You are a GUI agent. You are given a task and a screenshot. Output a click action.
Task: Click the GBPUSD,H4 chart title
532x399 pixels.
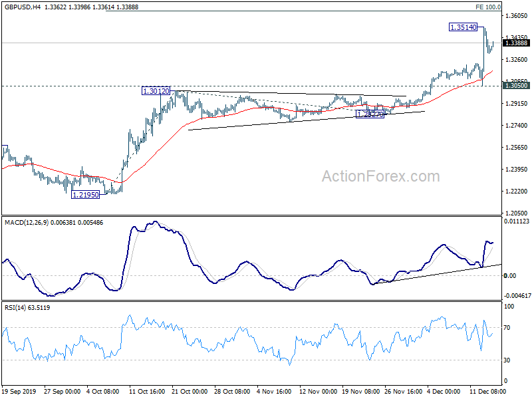click(23, 7)
